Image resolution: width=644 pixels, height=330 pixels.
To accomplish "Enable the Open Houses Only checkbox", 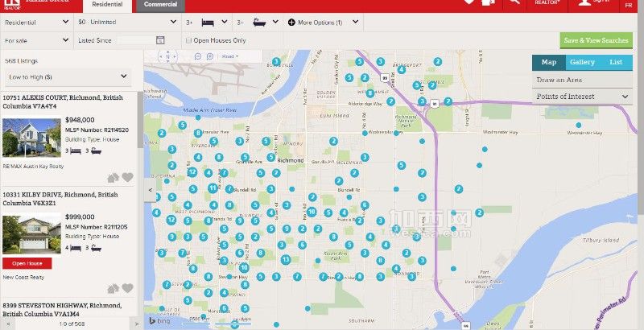I will [188, 40].
